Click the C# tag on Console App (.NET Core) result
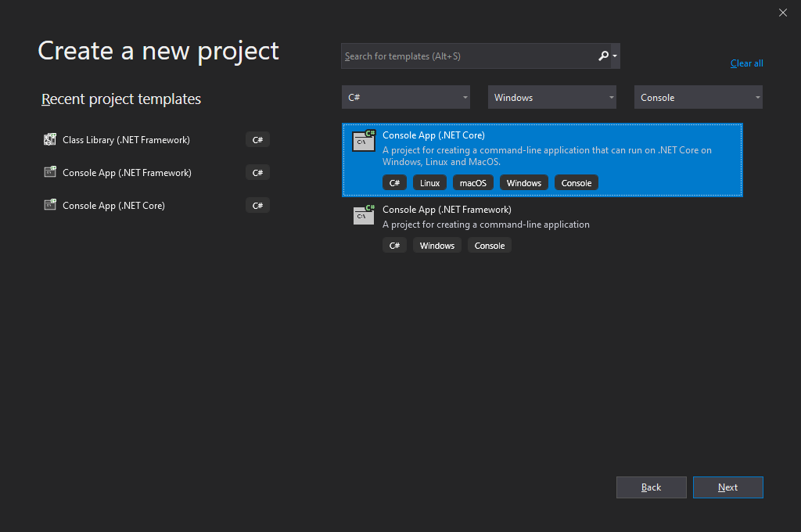The height and width of the screenshot is (532, 801). [394, 183]
